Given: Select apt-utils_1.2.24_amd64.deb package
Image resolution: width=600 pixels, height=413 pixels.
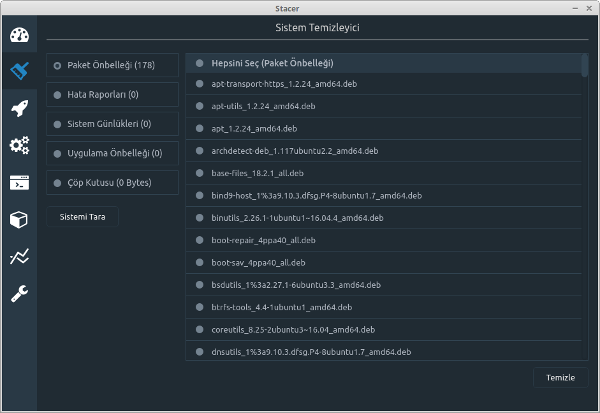Looking at the screenshot, I should pos(383,106).
